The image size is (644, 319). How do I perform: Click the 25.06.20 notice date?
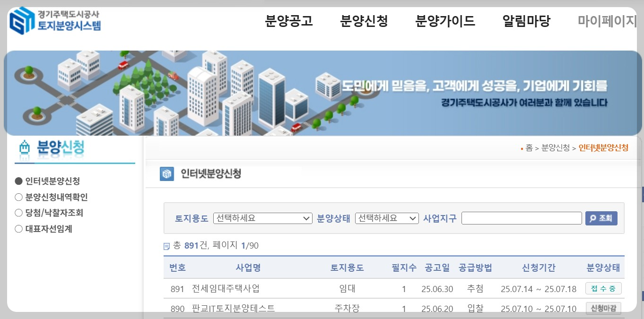tap(437, 309)
